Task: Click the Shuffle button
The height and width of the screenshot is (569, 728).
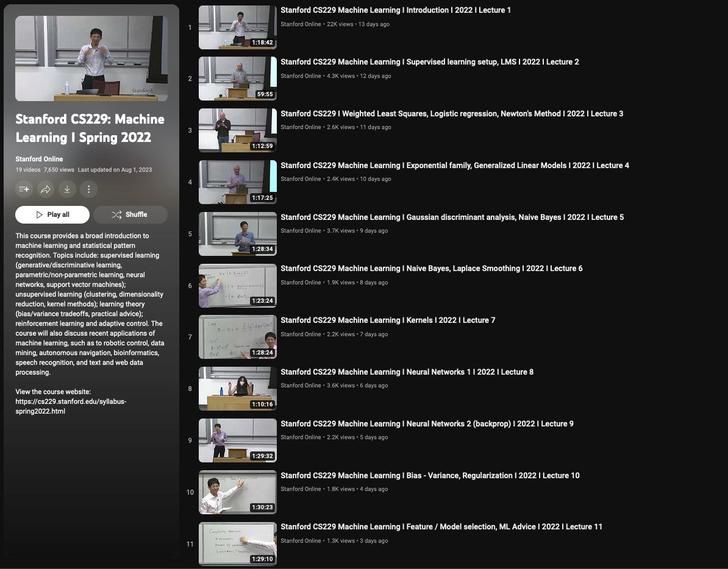Action: click(x=130, y=214)
